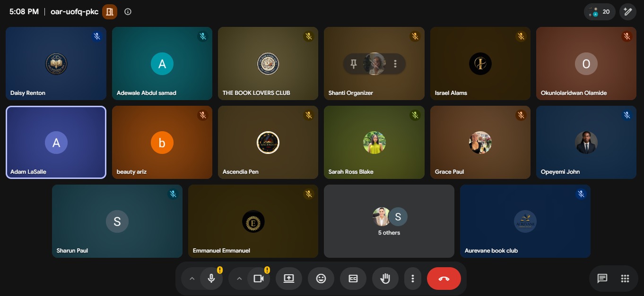
Task: Select Adam LaSalle's highlighted tile
Action: [56, 142]
